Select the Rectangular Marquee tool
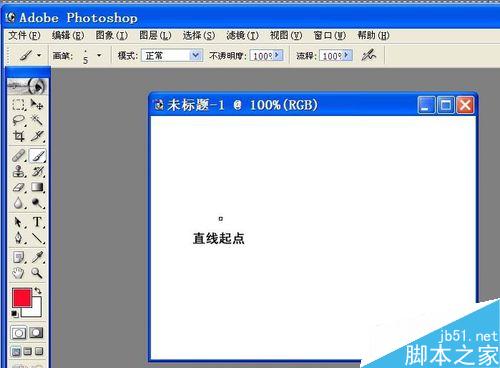500x368 pixels. coord(19,104)
